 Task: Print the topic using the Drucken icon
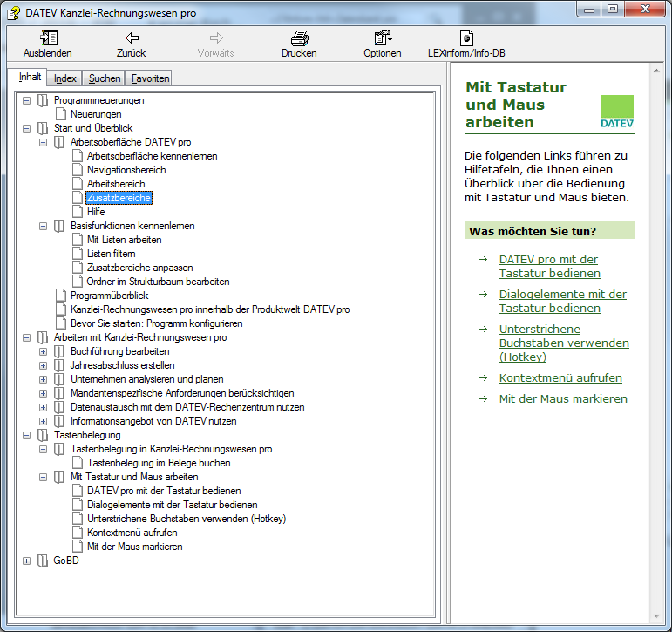pos(299,37)
